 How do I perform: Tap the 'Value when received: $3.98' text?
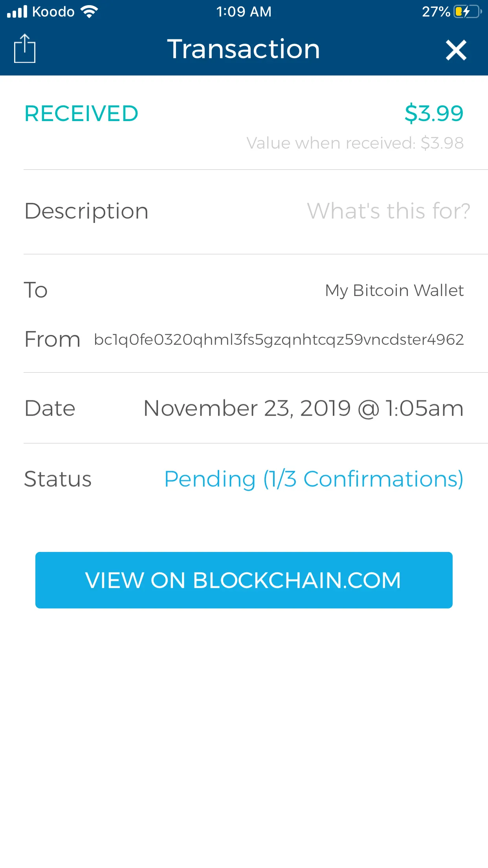pyautogui.click(x=355, y=143)
